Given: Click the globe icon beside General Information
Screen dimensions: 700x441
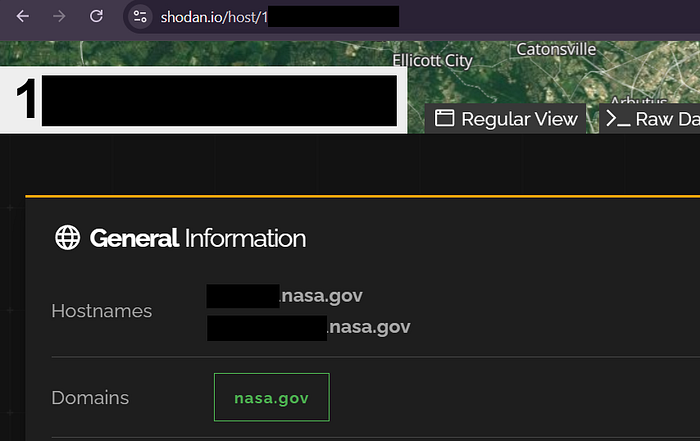Looking at the screenshot, I should tap(67, 238).
